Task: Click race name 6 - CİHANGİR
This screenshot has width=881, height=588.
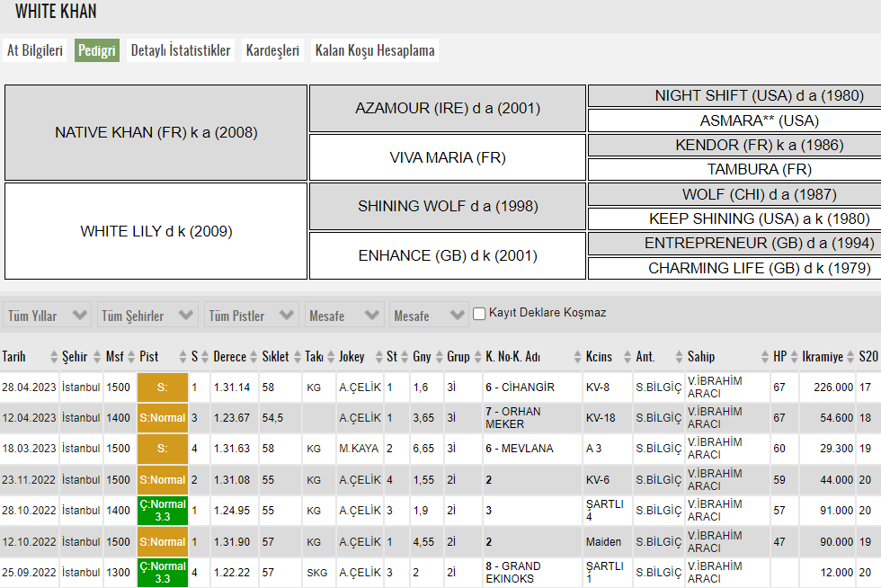Action: pyautogui.click(x=520, y=388)
